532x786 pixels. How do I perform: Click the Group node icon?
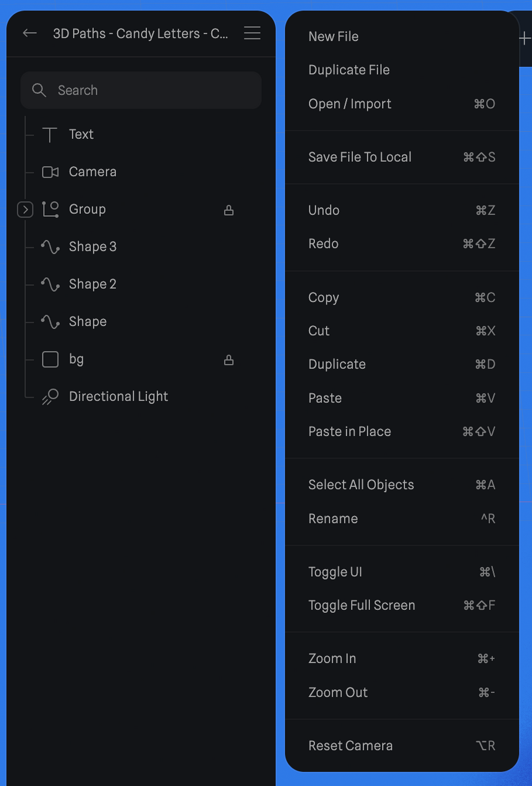(x=50, y=209)
